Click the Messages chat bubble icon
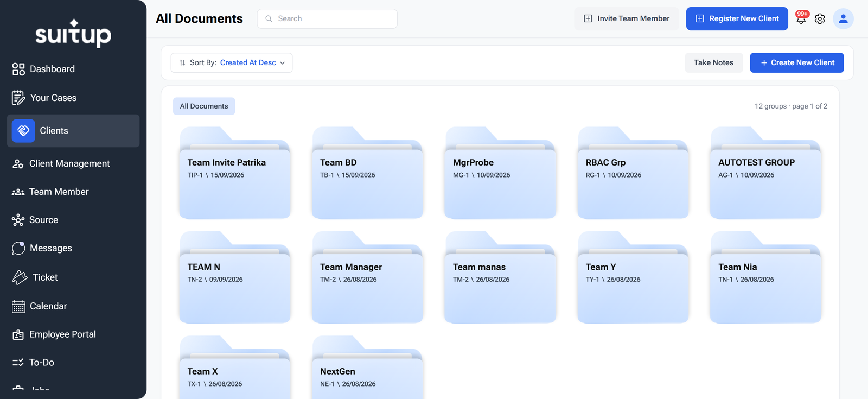The width and height of the screenshot is (868, 399). (x=18, y=248)
